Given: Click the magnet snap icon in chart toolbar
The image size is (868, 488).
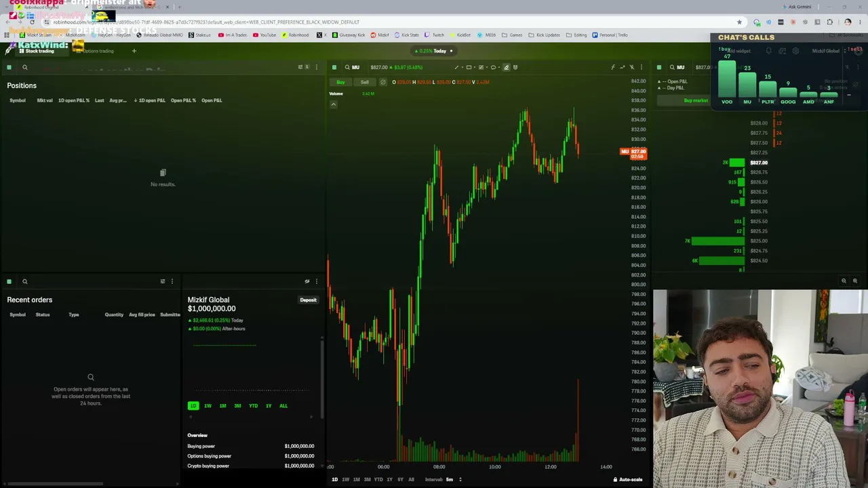Looking at the screenshot, I should pos(515,67).
